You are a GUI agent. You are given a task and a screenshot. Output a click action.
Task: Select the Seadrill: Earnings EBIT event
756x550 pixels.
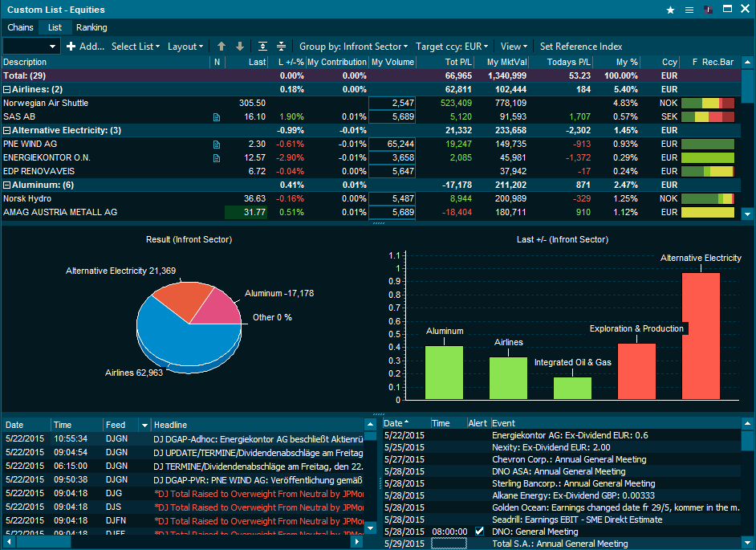562,519
